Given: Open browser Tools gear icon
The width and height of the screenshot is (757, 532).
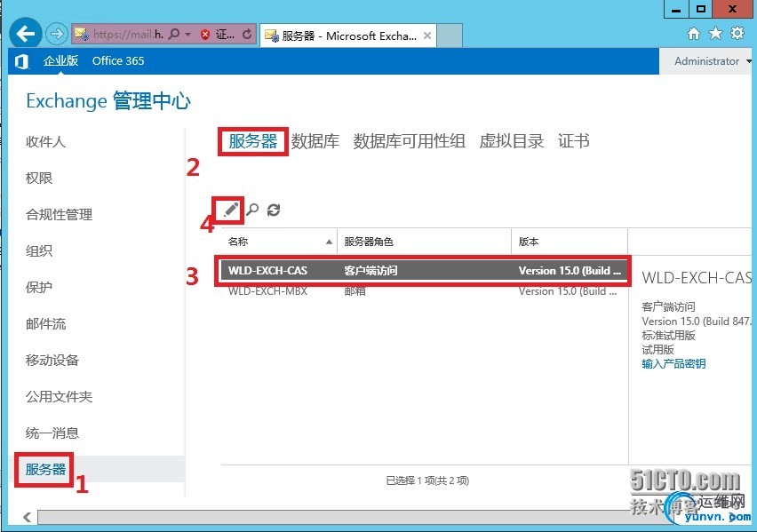Looking at the screenshot, I should (737, 33).
